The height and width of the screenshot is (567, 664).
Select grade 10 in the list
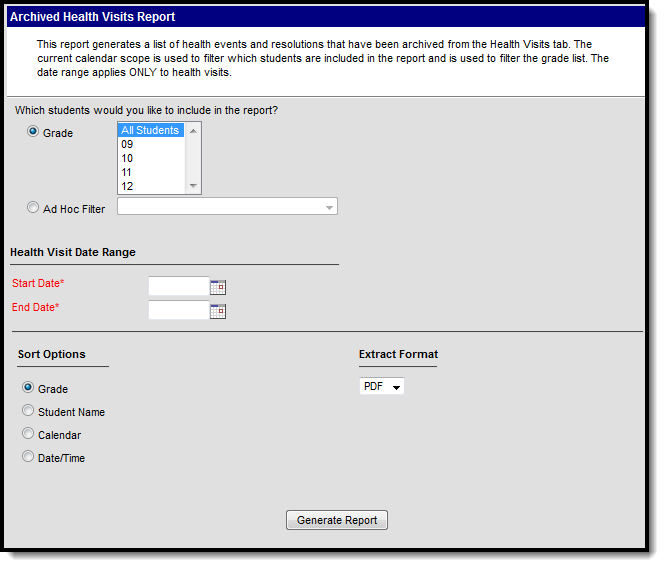(151, 158)
